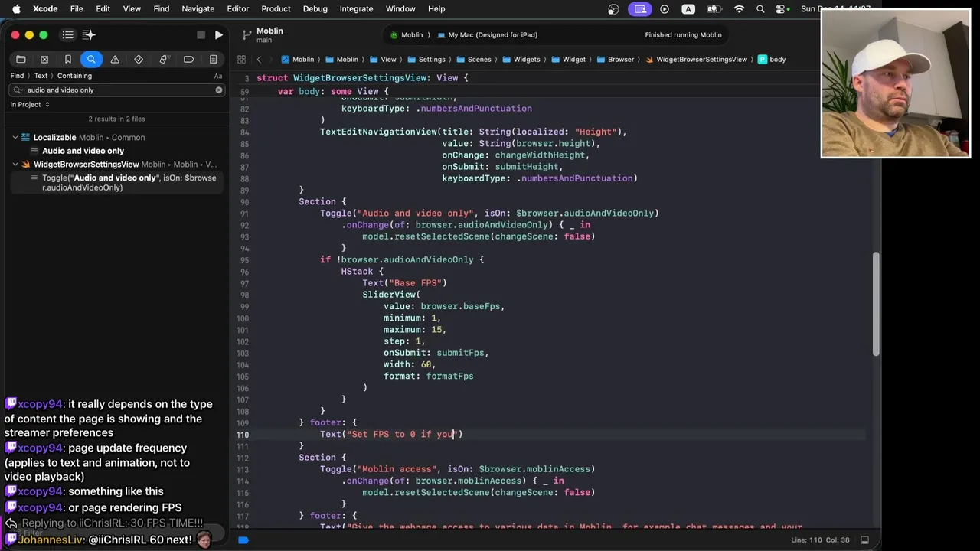
Task: Open the coding assistant sparkle icon
Action: click(x=89, y=34)
